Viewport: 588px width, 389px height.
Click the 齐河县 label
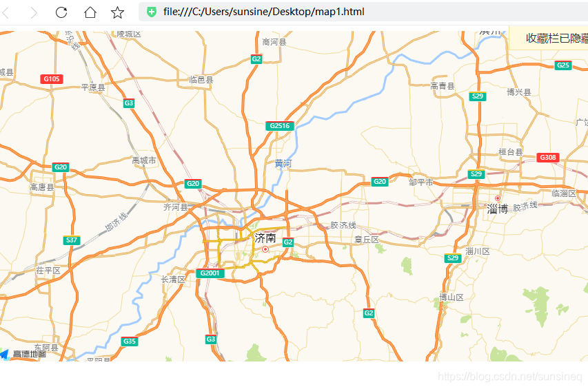176,207
